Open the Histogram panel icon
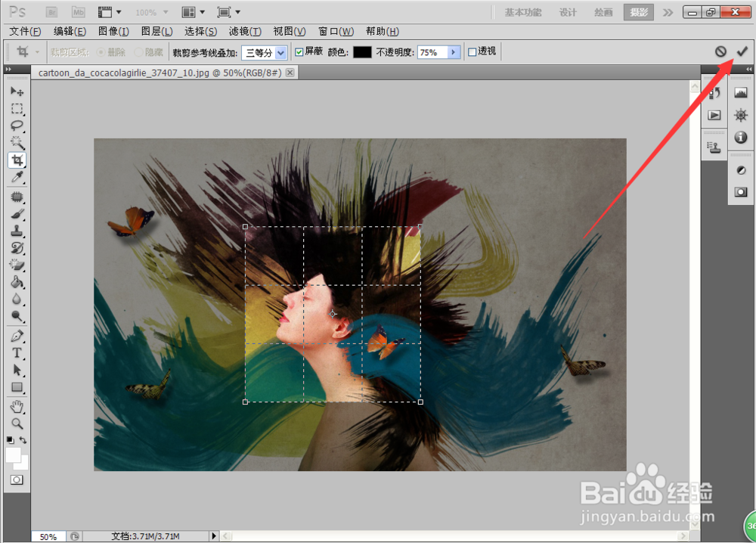 741,92
